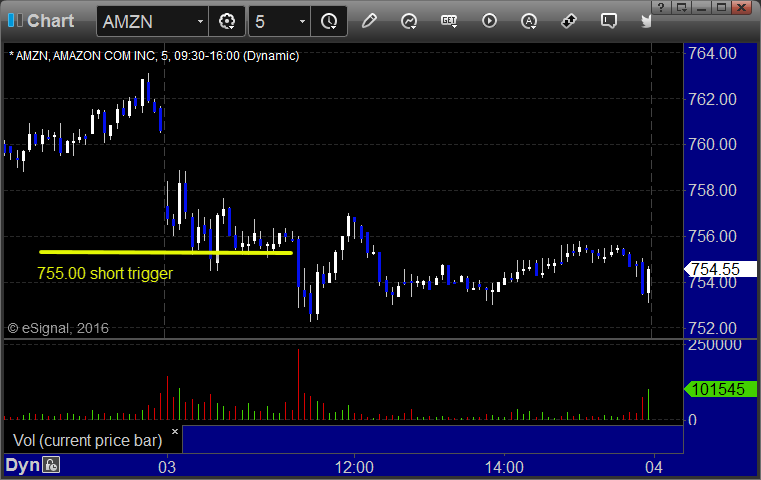The width and height of the screenshot is (761, 480).
Task: Open the studies chart-line icon menu
Action: [409, 21]
